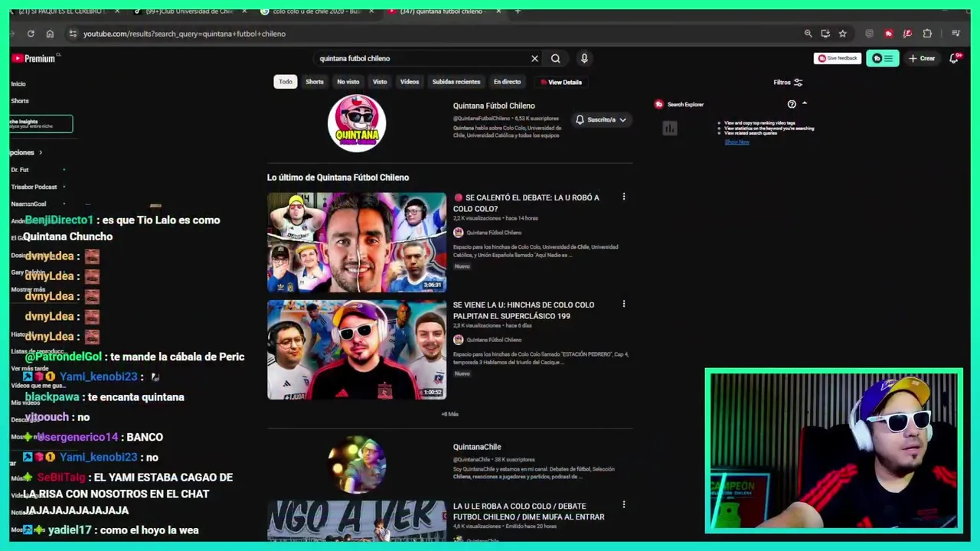Bookmark this page with the star icon

point(843,34)
